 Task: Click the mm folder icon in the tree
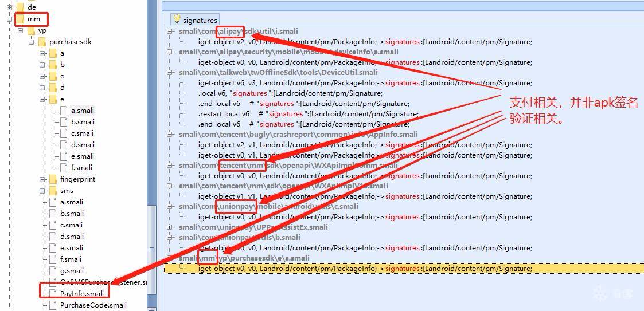point(20,19)
